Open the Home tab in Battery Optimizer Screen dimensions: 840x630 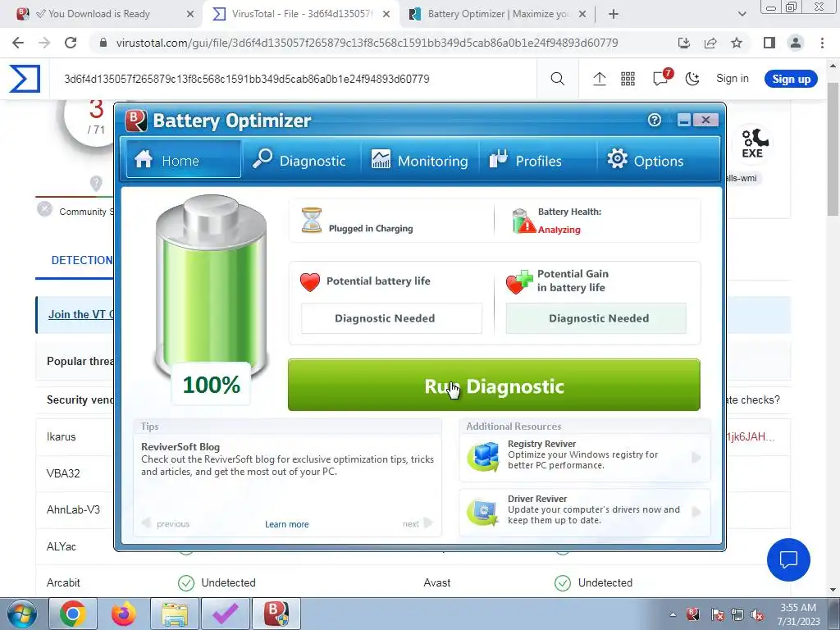click(x=183, y=160)
